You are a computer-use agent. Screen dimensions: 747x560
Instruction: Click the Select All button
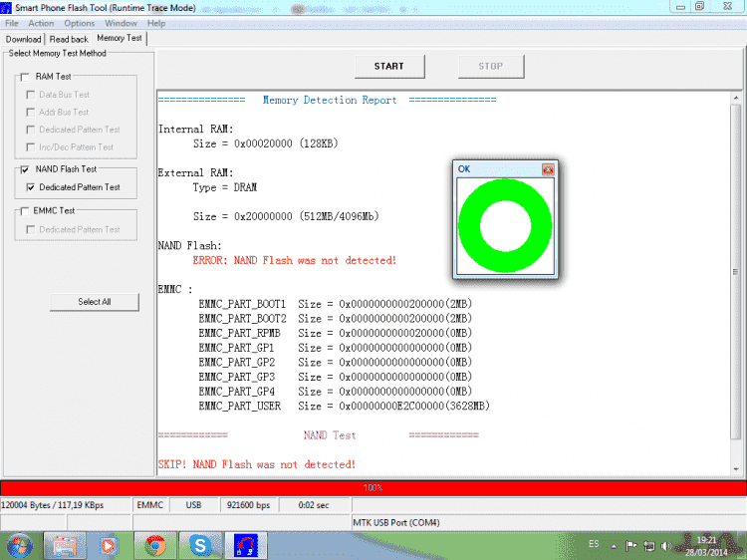coord(95,302)
